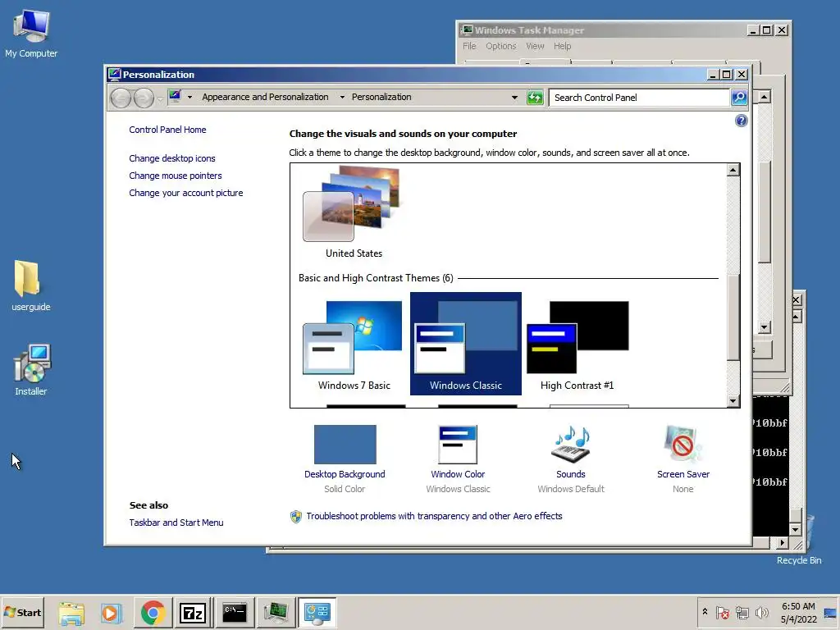
Task: Open Change desktop icons link
Action: coord(172,158)
